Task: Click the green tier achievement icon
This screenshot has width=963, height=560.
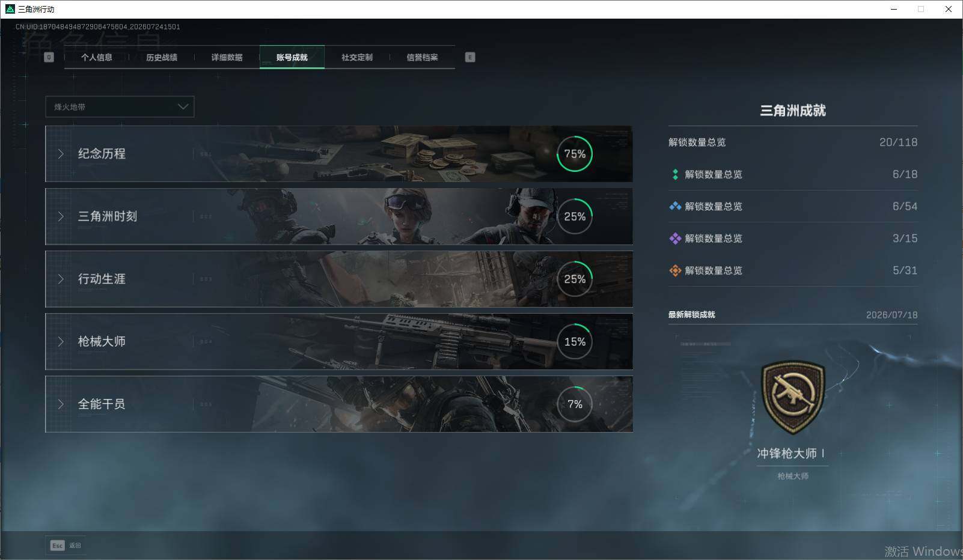Action: 675,174
